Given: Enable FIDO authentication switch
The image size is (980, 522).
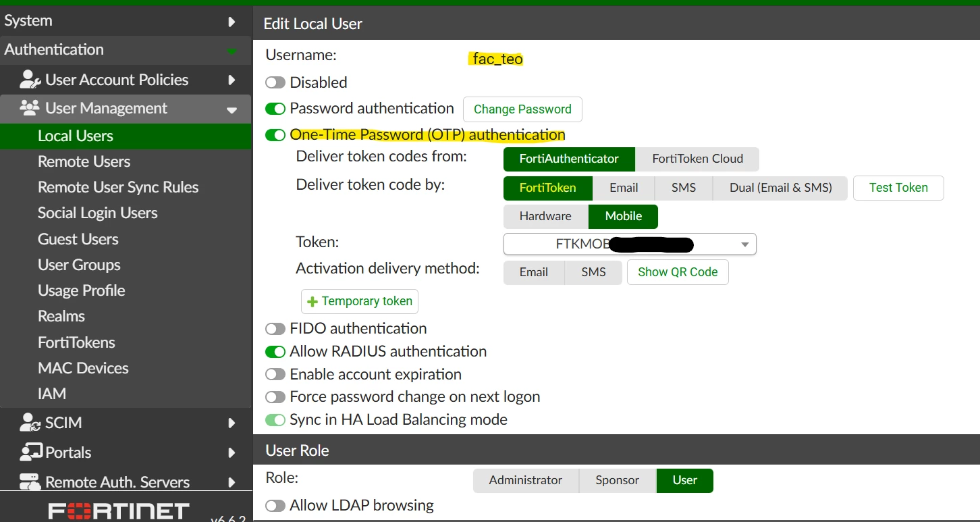Looking at the screenshot, I should point(275,329).
